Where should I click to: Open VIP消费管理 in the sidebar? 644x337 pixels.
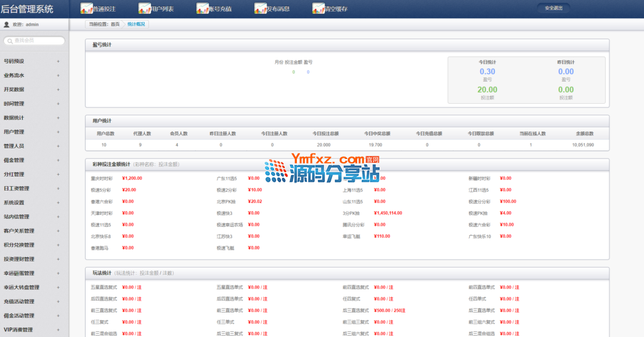(19, 329)
